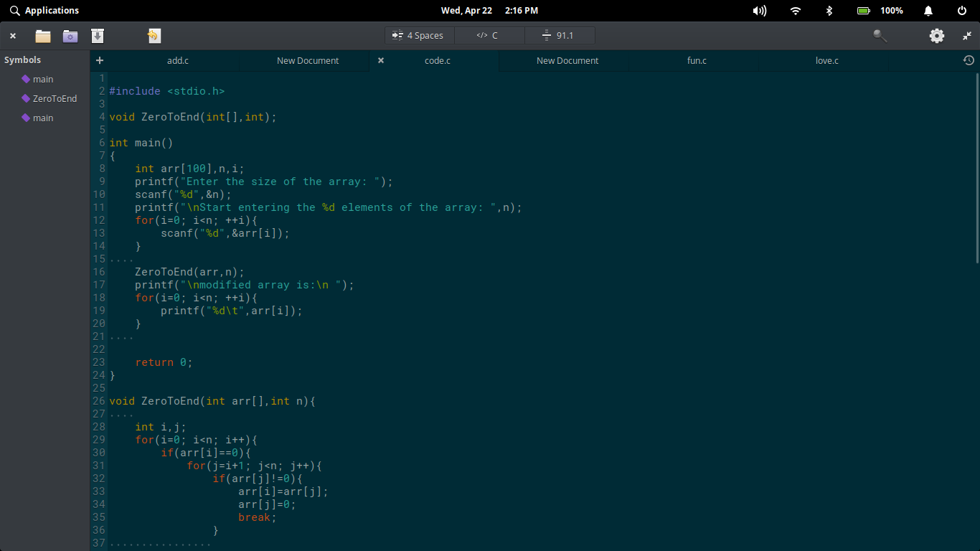
Task: Jump to main symbol below ZeroToEnd
Action: tap(44, 118)
